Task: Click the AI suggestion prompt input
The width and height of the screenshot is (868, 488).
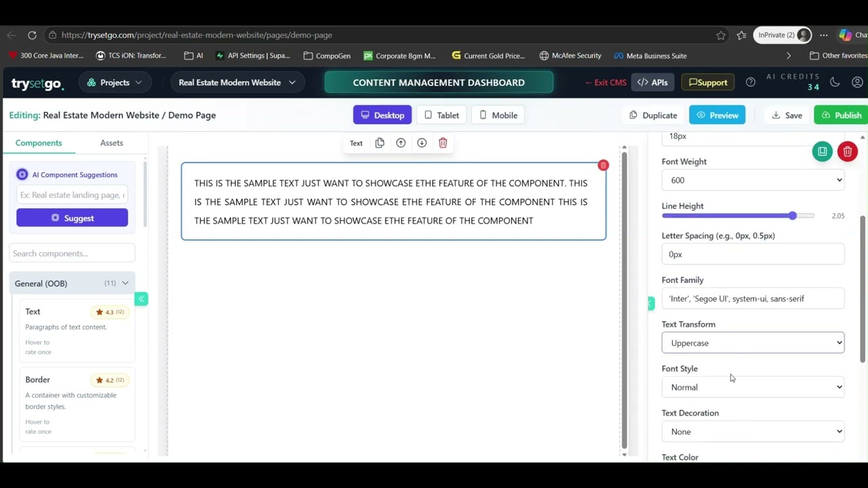Action: [72, 195]
